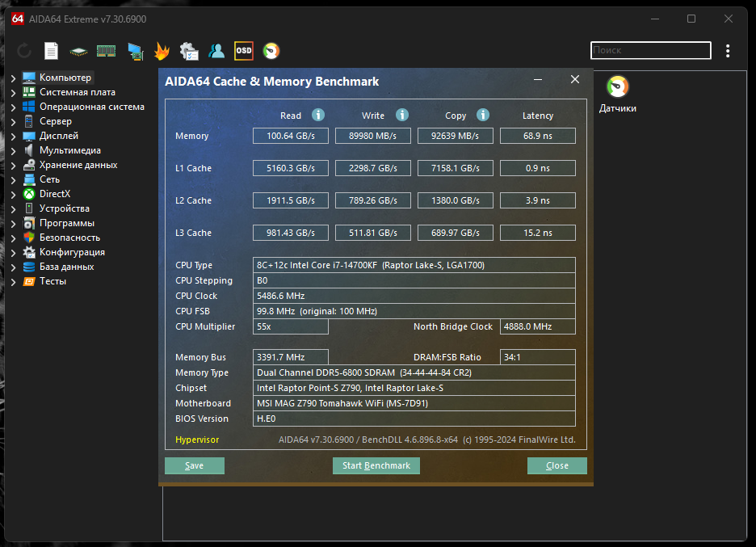
Task: Click the CPU chip toolbar icon
Action: pyautogui.click(x=78, y=51)
